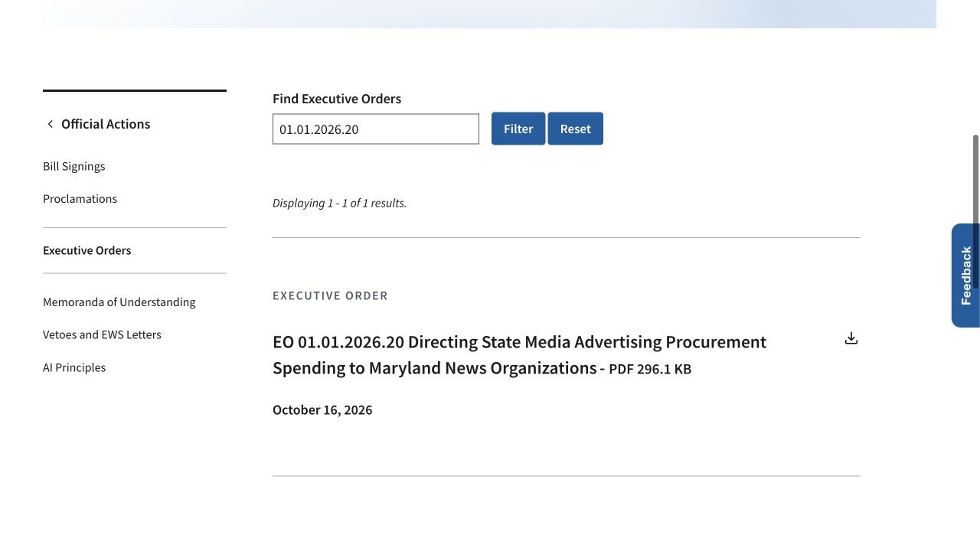Open the EO 01.01.2026.20 order title link
The image size is (980, 551).
pyautogui.click(x=519, y=354)
